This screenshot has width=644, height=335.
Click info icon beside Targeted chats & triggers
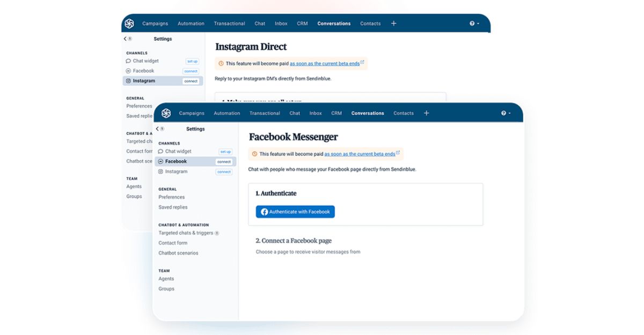(217, 233)
